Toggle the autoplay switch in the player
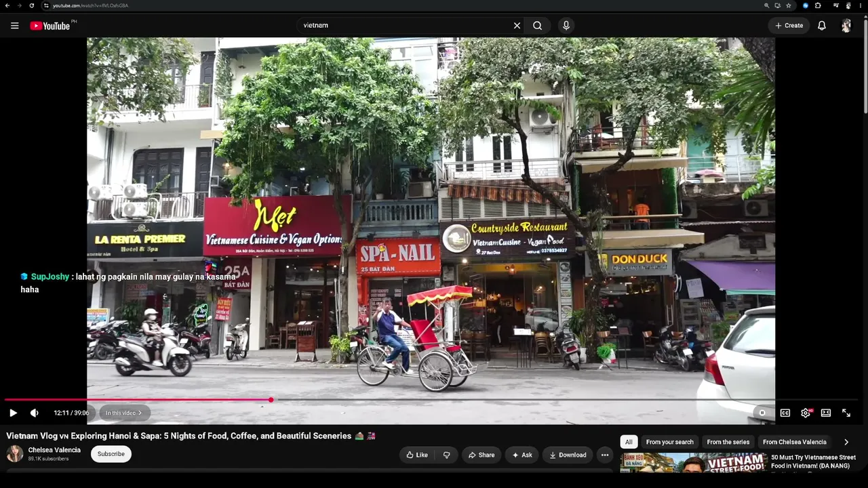868x488 pixels. 762,413
